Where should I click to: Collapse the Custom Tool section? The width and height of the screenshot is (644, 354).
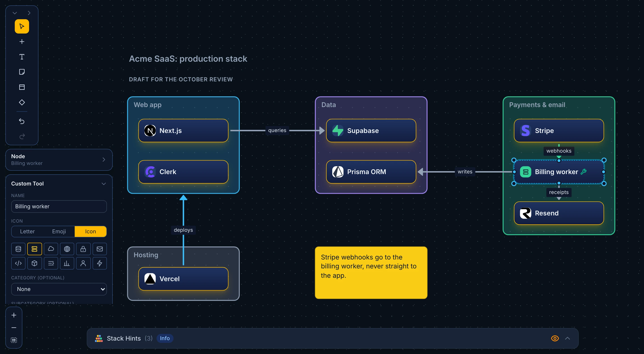coord(104,184)
